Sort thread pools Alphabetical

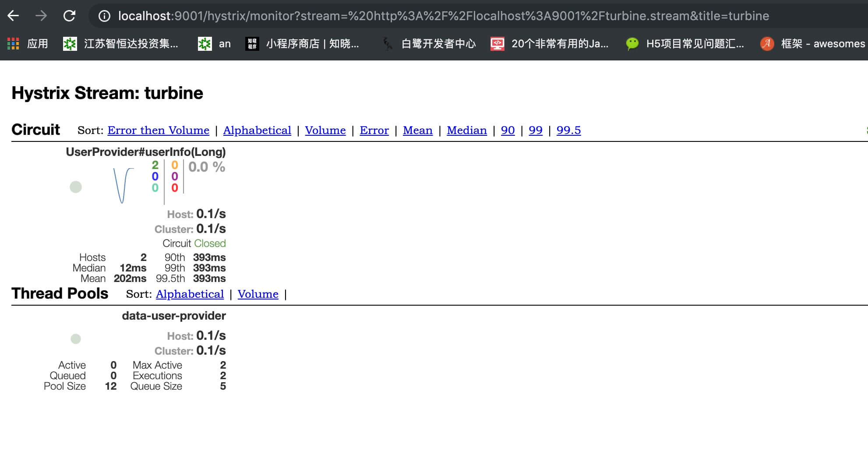pyautogui.click(x=190, y=294)
